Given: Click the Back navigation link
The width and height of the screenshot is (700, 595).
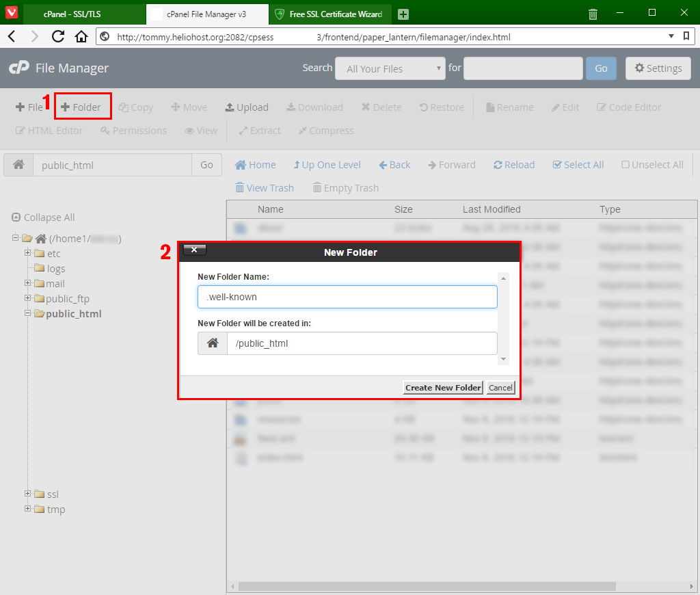Looking at the screenshot, I should click(x=394, y=165).
